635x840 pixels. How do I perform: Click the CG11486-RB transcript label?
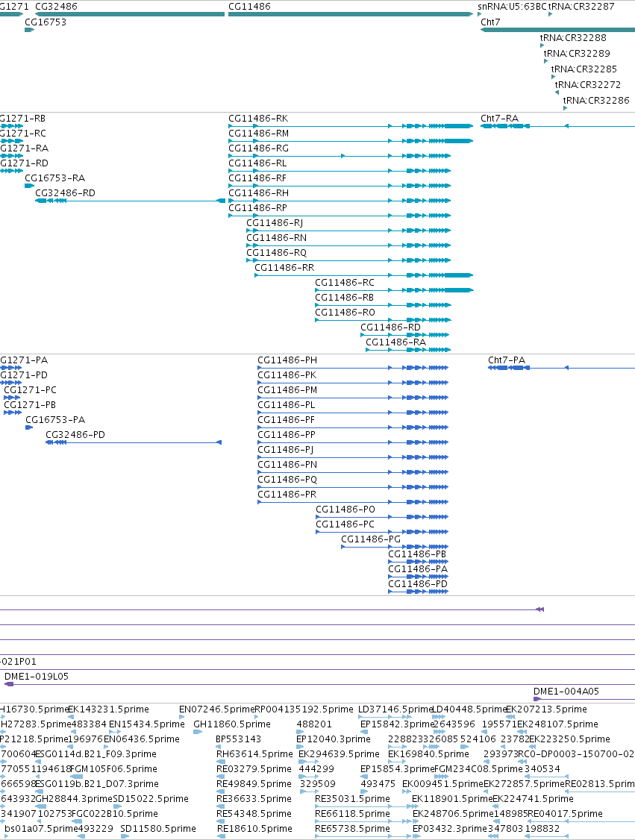(345, 298)
